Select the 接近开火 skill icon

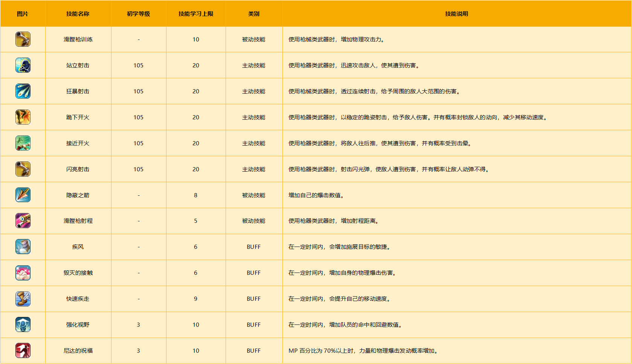(x=23, y=143)
